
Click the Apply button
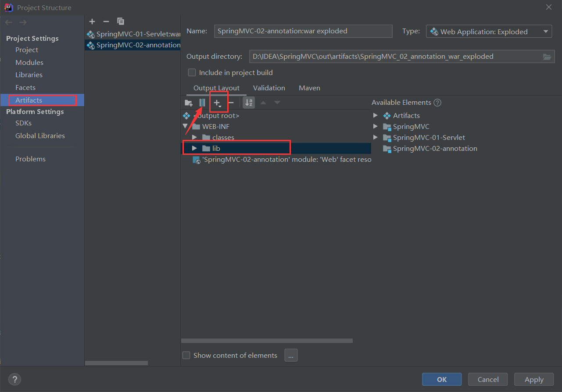(x=534, y=380)
